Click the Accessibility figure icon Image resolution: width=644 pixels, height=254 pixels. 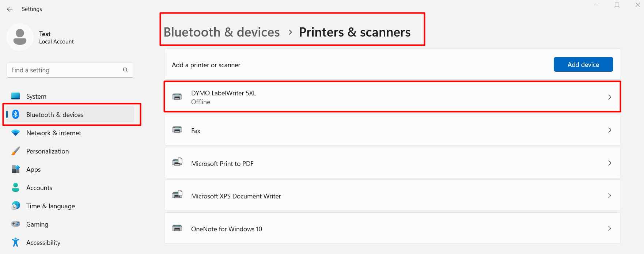pos(15,242)
